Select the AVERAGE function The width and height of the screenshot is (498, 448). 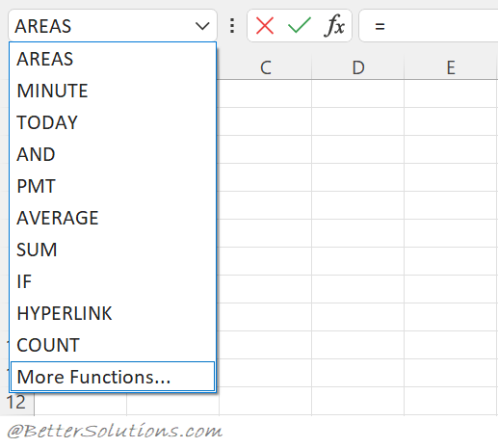tap(113, 218)
